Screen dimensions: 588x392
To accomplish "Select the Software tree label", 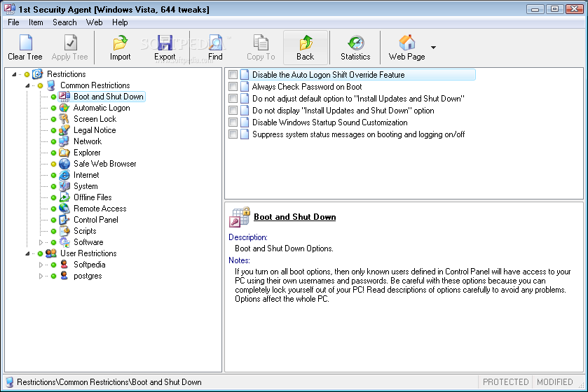I will (88, 242).
